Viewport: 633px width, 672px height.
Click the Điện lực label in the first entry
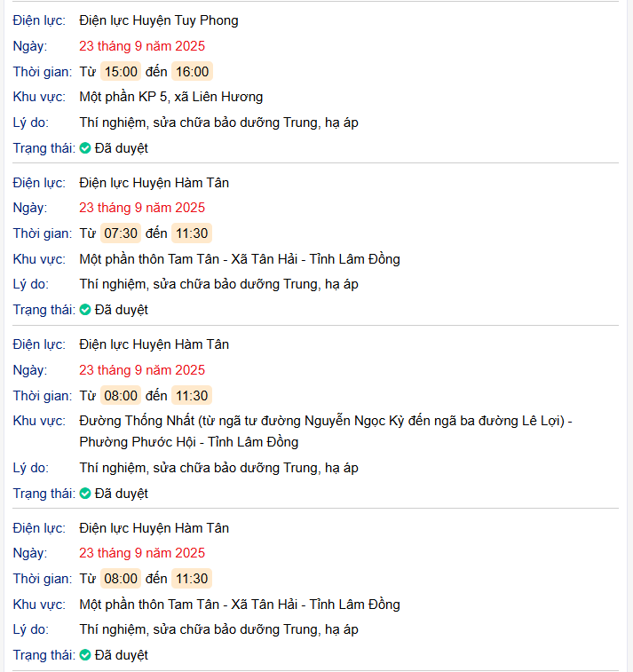(x=39, y=20)
